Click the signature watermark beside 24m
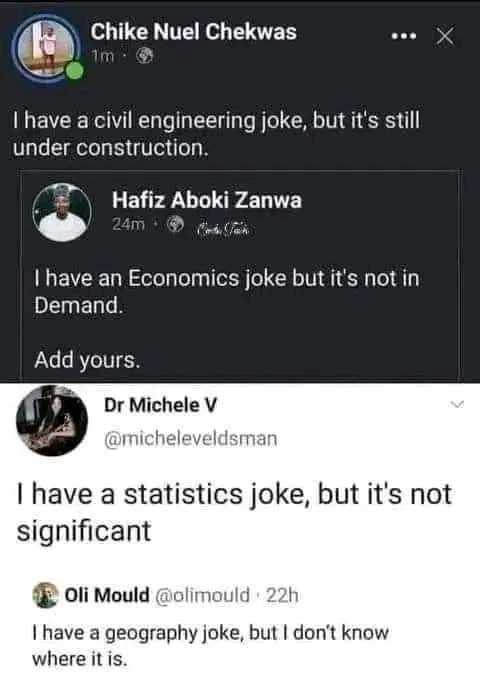The image size is (480, 690). point(224,228)
